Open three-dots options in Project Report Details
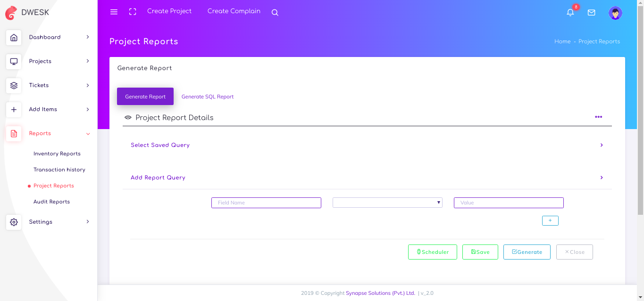The image size is (644, 301). (x=598, y=117)
